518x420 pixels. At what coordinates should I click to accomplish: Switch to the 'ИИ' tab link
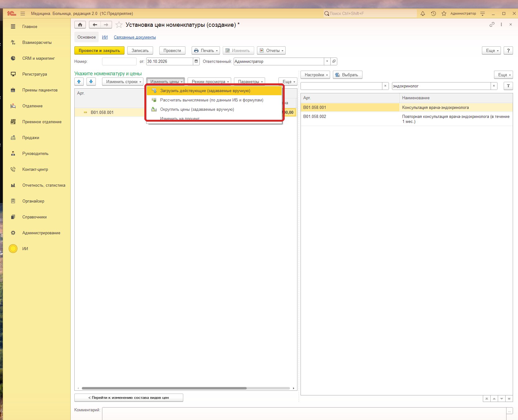click(x=105, y=37)
